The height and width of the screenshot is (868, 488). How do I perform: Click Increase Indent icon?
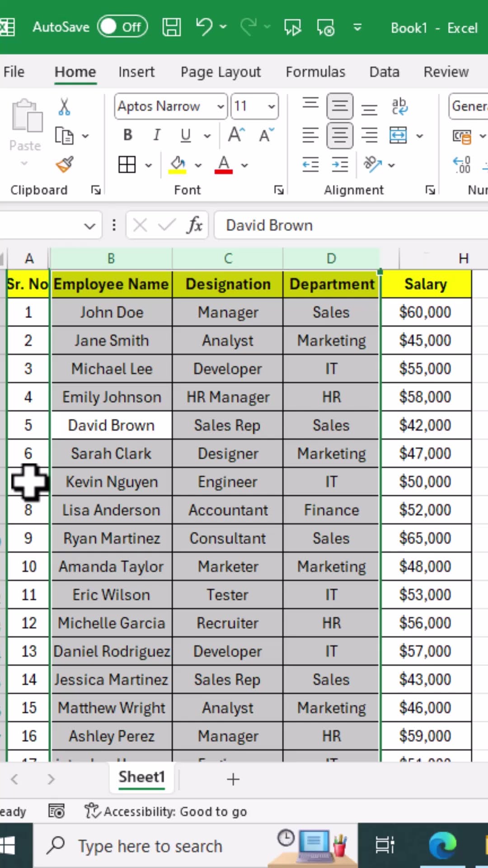coord(340,165)
